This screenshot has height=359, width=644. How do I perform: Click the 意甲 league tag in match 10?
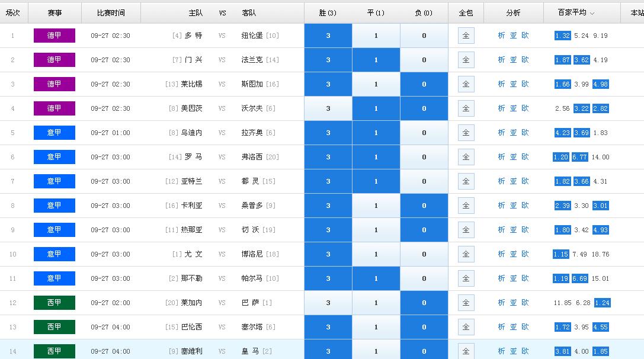click(55, 254)
